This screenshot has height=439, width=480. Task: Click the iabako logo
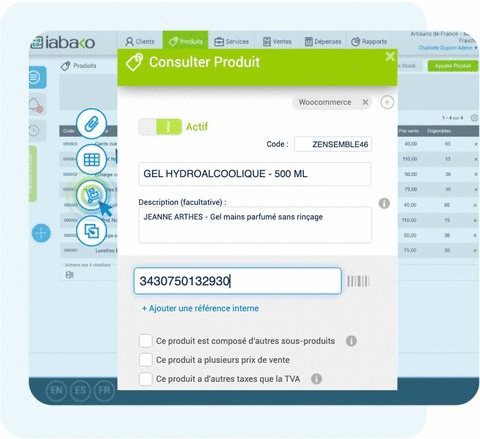[63, 43]
